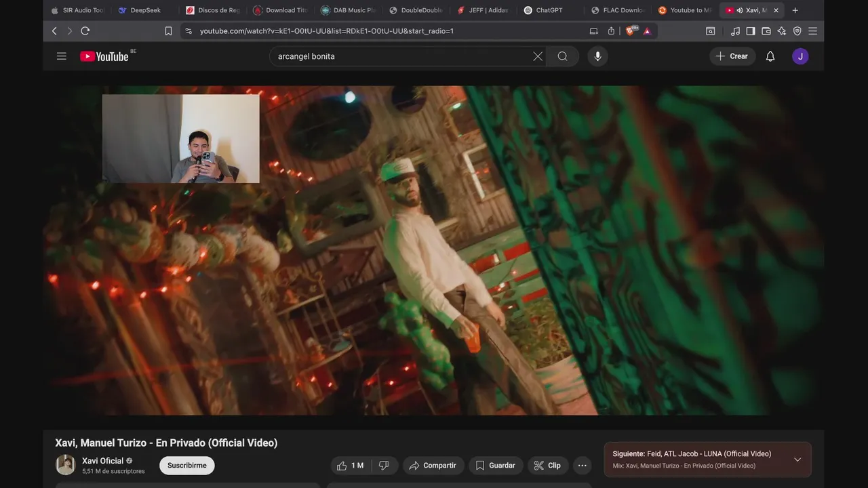Click the picture-in-picture webcam overlay

180,138
